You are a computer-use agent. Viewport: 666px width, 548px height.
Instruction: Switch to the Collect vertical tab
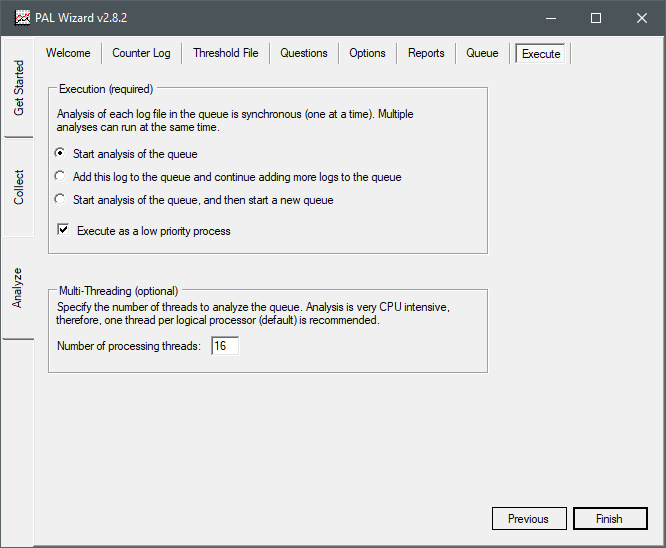coord(18,187)
